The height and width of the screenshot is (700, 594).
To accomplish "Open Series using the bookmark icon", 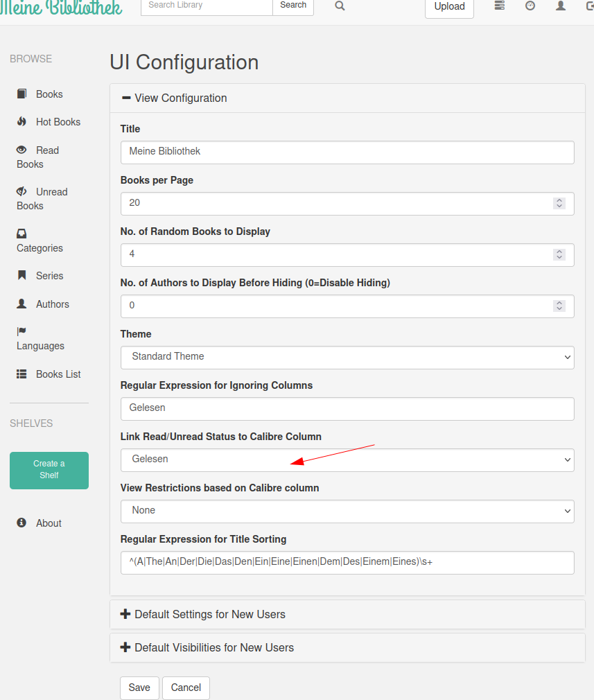I will [x=21, y=275].
